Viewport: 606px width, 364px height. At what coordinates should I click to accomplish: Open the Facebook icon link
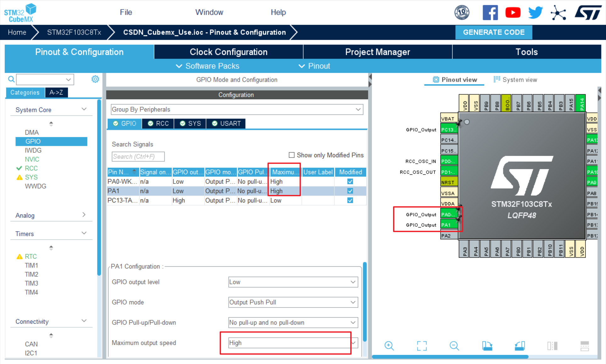pyautogui.click(x=490, y=13)
